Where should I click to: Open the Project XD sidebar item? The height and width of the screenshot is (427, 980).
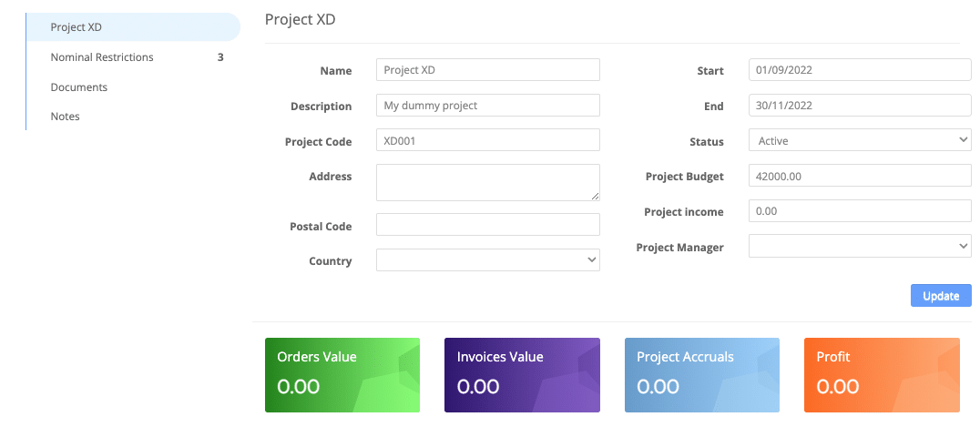132,27
